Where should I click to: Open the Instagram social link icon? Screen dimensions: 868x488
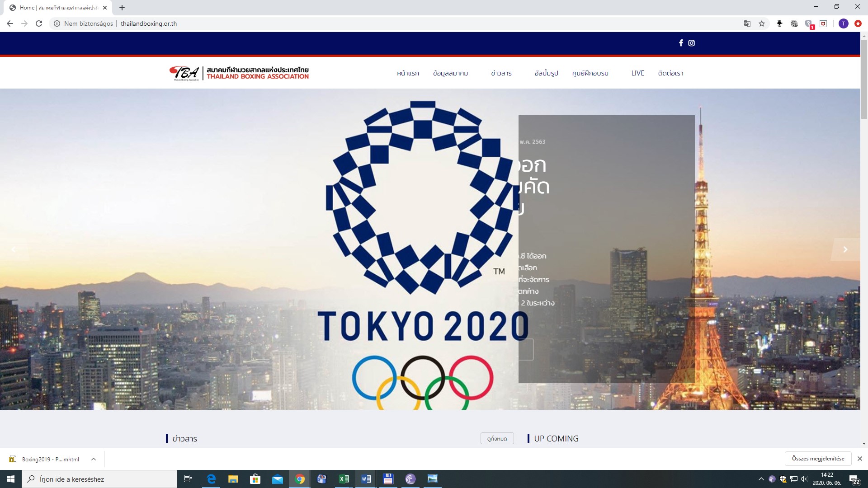(x=691, y=43)
